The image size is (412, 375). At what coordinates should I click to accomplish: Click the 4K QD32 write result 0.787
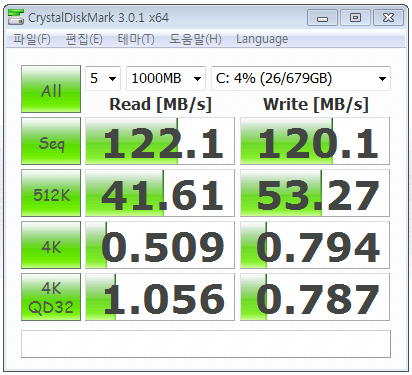pyautogui.click(x=315, y=297)
